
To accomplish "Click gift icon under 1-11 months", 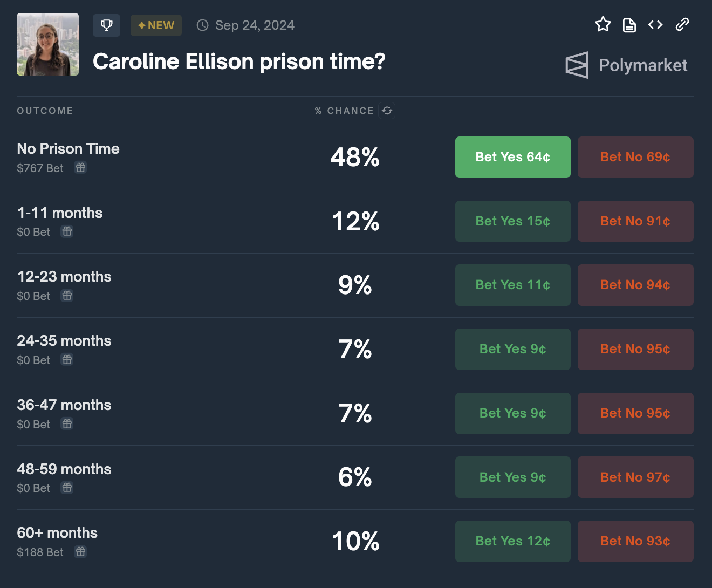I will 67,231.
